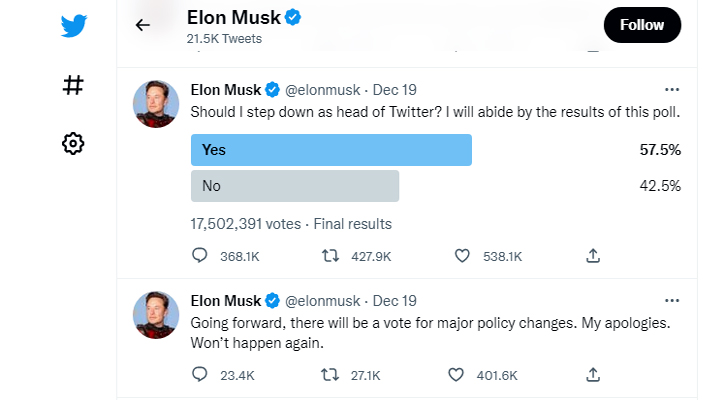Share the policy changes apology tweet
Screen dimensions: 725x400
click(593, 375)
